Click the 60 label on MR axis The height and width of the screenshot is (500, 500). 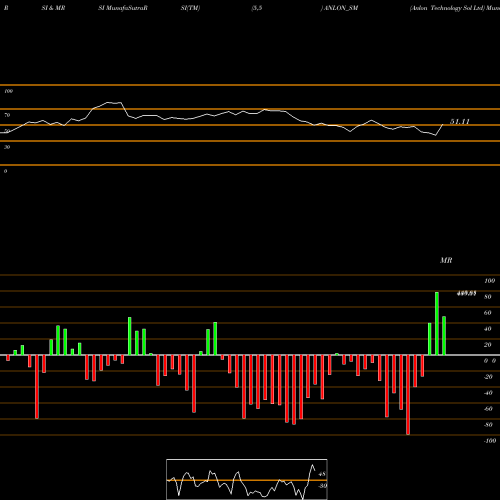click(488, 313)
